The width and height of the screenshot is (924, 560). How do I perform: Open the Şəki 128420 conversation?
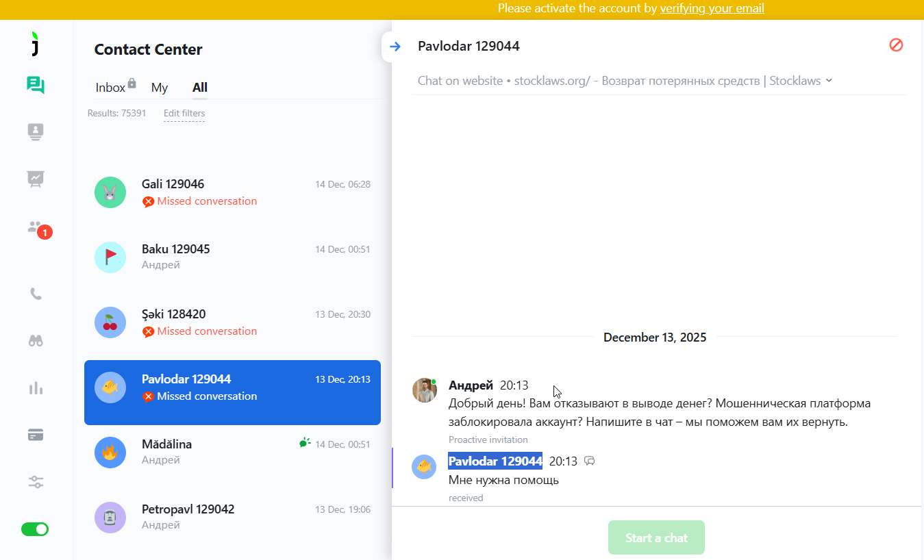click(x=232, y=322)
